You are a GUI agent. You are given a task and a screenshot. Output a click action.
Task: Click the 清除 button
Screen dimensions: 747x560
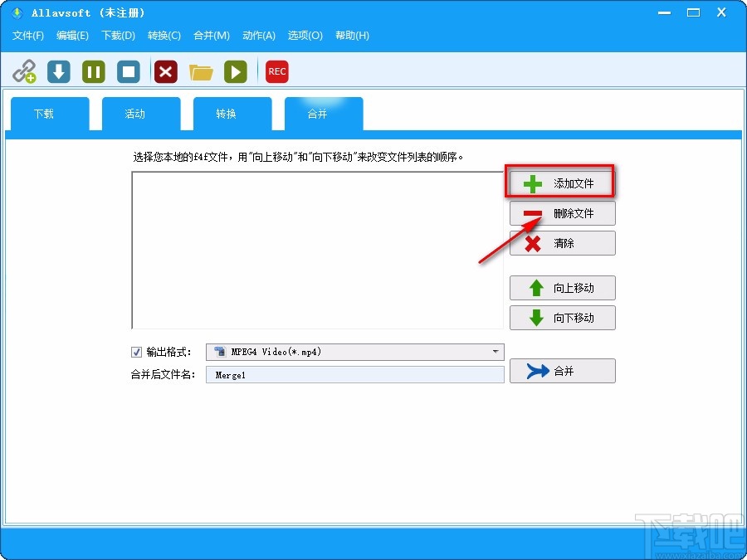[x=562, y=243]
